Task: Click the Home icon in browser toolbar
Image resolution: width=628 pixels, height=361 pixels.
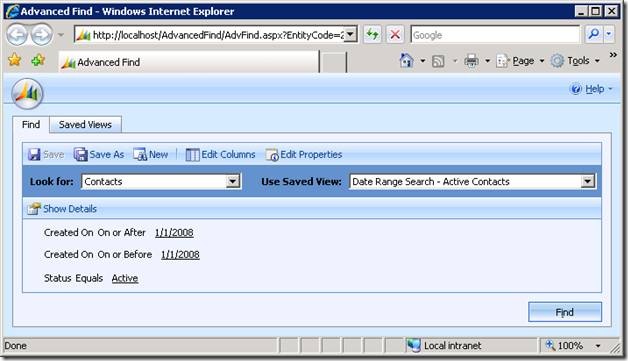Action: click(406, 61)
